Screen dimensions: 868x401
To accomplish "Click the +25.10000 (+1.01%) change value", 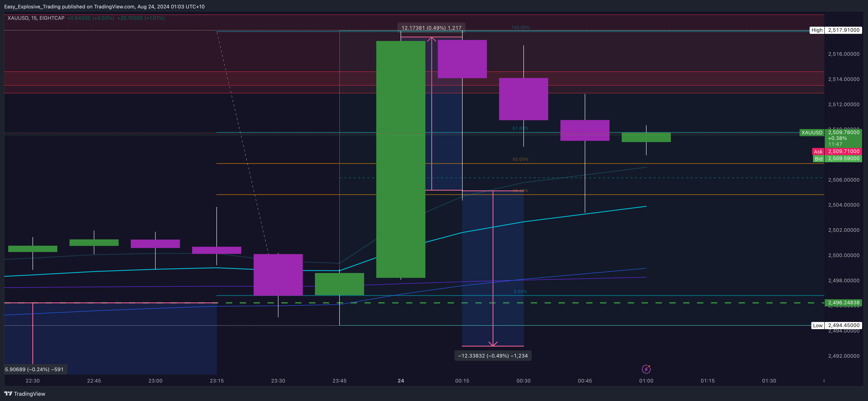I will click(141, 18).
